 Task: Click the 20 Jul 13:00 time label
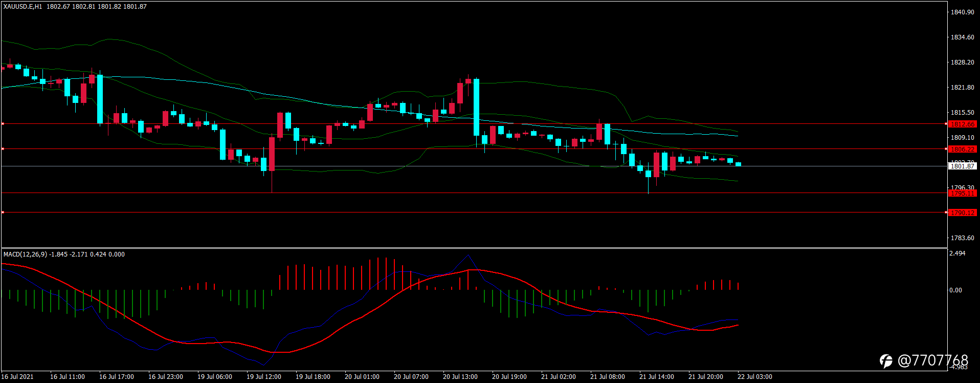click(x=460, y=376)
